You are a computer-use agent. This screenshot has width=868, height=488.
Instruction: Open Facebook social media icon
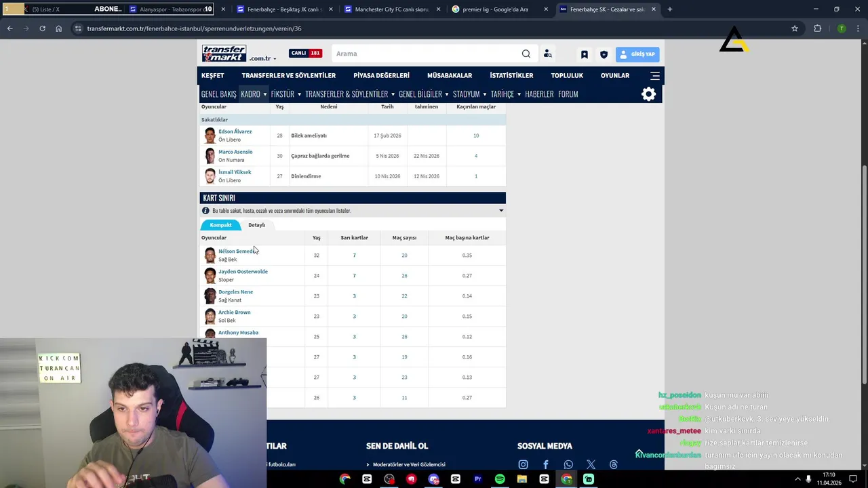545,464
